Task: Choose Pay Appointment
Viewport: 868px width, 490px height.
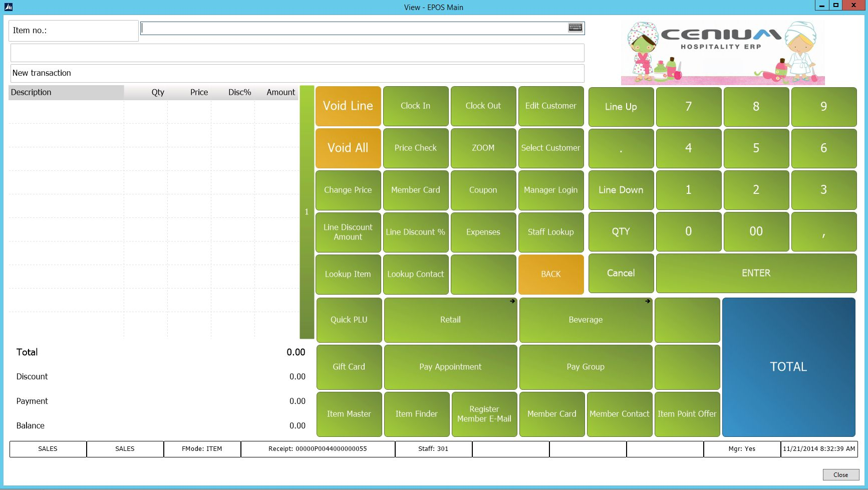Action: pos(450,366)
